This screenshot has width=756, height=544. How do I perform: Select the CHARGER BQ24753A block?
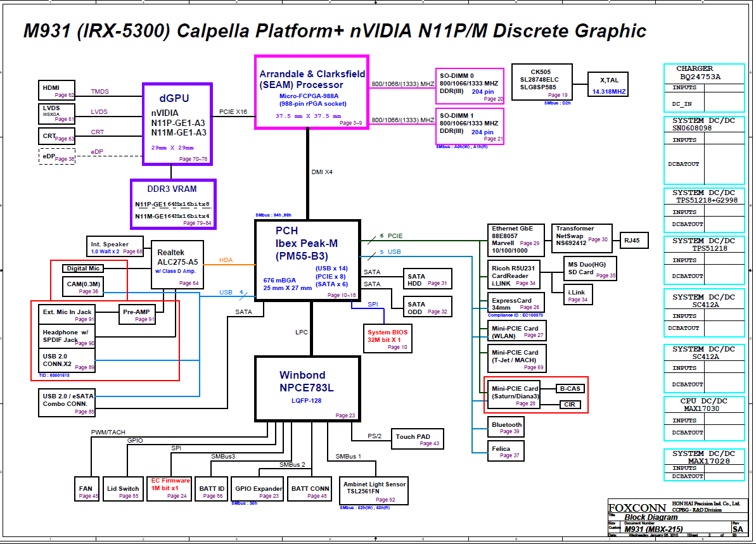point(705,87)
